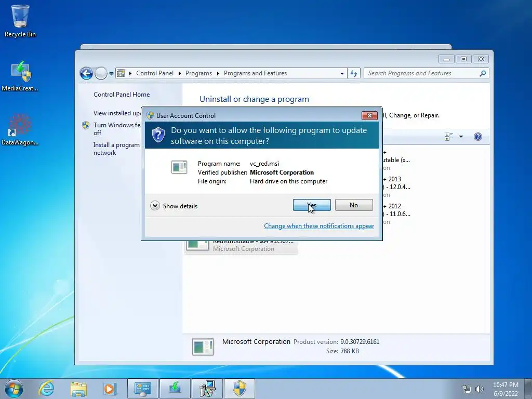Maximize the Programs and Features window
Viewport: 532px width, 399px height.
463,59
